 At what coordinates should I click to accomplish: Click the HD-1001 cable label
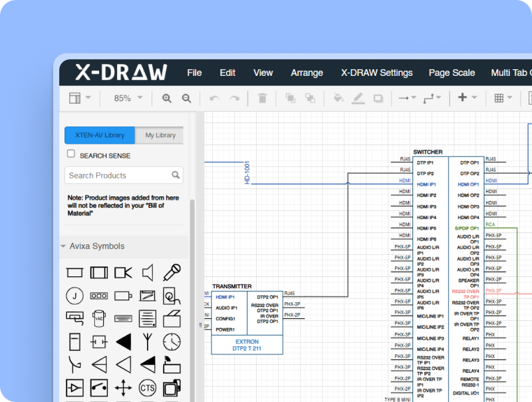pos(247,172)
